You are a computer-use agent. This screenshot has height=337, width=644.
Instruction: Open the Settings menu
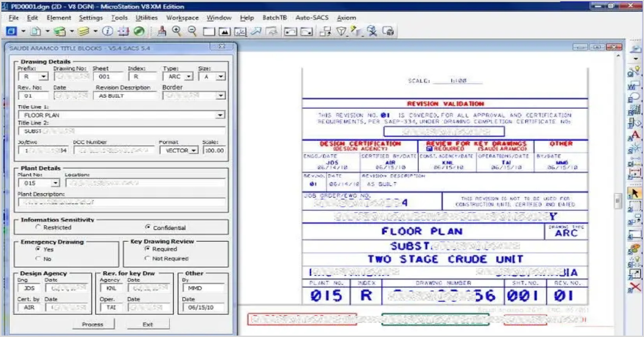coord(91,18)
